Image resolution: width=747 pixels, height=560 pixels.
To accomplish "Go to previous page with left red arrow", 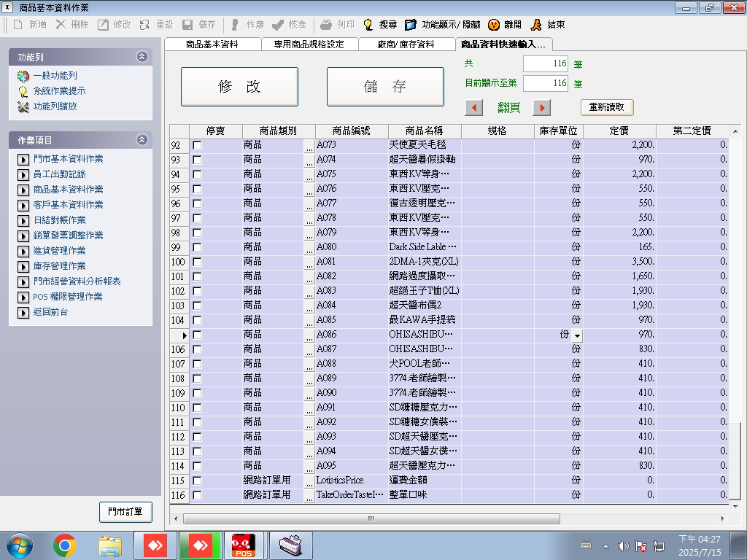I will (474, 108).
